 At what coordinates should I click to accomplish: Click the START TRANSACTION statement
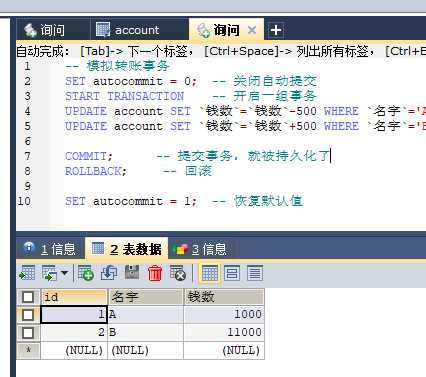pyautogui.click(x=124, y=96)
